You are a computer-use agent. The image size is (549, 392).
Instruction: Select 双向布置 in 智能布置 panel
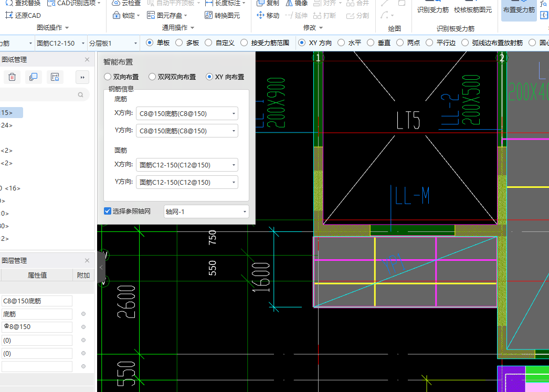pos(121,77)
